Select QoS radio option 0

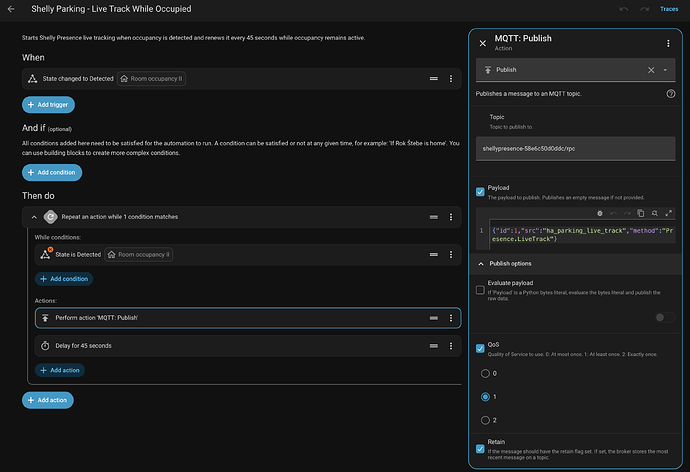point(485,373)
